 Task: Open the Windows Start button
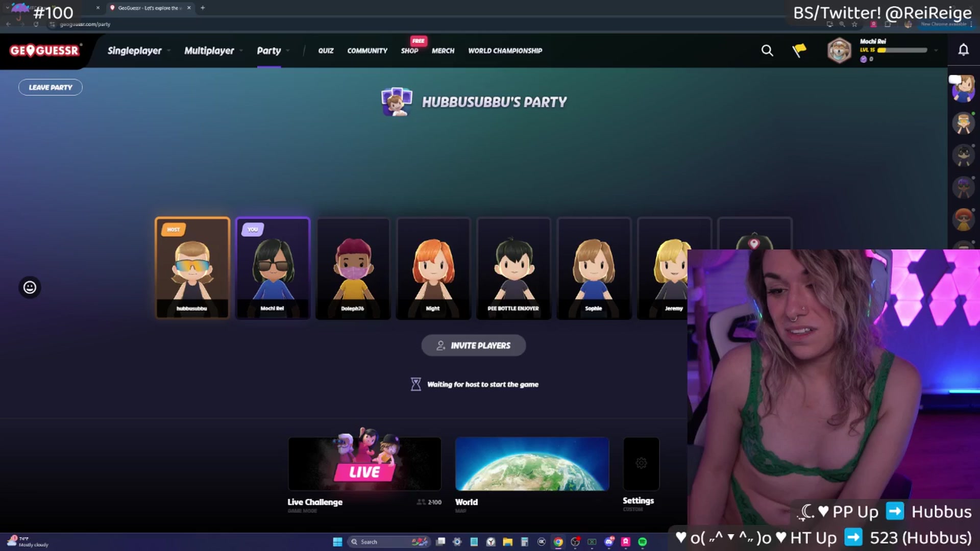tap(337, 542)
